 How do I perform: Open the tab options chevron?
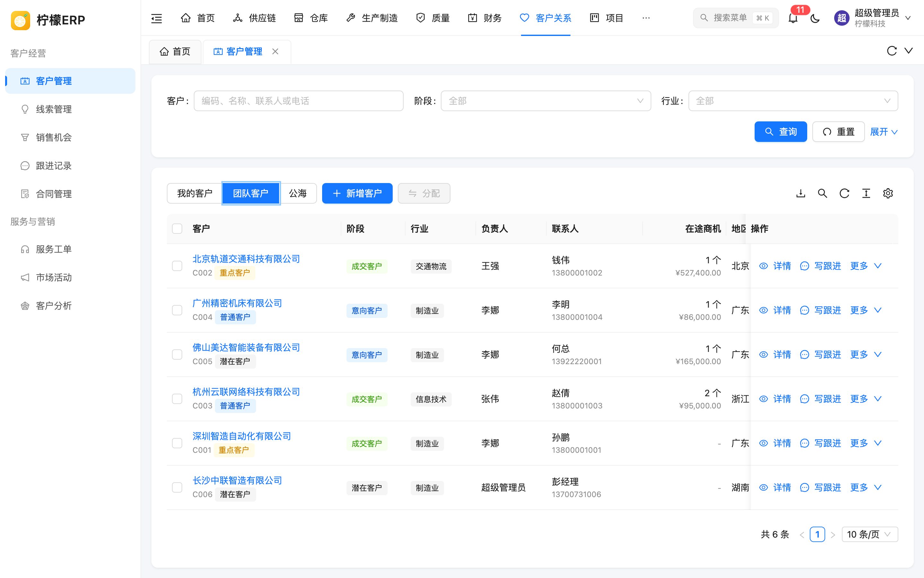(909, 51)
